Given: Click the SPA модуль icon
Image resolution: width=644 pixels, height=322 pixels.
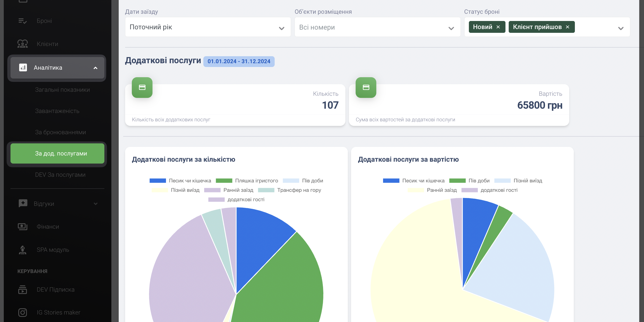Looking at the screenshot, I should (x=23, y=250).
